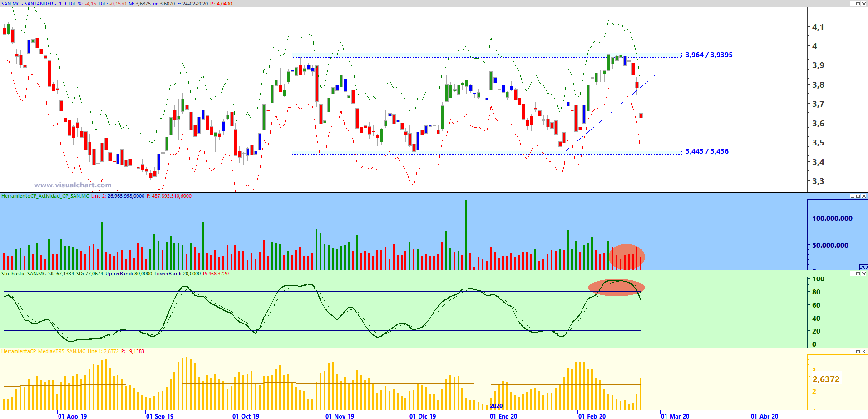The height and width of the screenshot is (419, 868).
Task: Minimize the Stochastic indicator panel
Action: pos(852,274)
